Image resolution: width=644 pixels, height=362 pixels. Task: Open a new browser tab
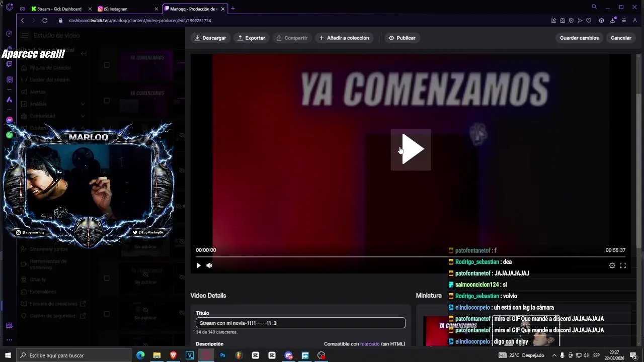232,9
